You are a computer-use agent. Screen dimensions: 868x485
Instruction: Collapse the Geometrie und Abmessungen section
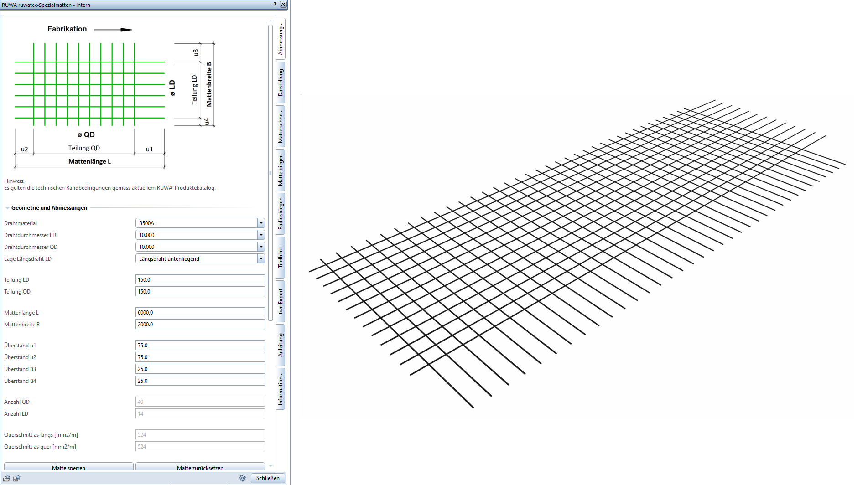pos(7,208)
